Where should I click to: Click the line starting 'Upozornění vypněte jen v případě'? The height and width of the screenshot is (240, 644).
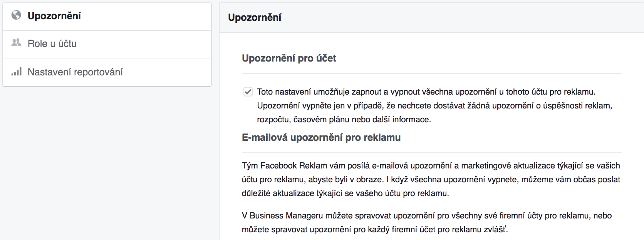pyautogui.click(x=434, y=106)
